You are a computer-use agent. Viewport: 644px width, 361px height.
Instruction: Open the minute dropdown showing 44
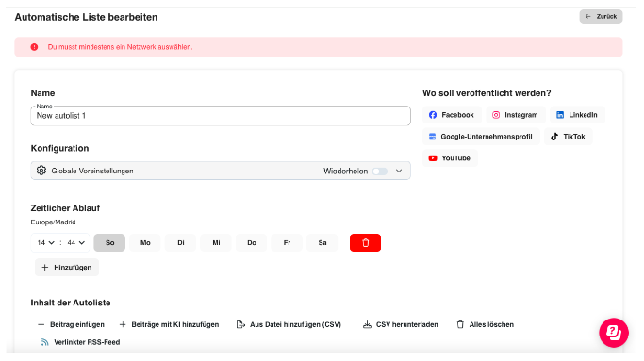coord(76,243)
